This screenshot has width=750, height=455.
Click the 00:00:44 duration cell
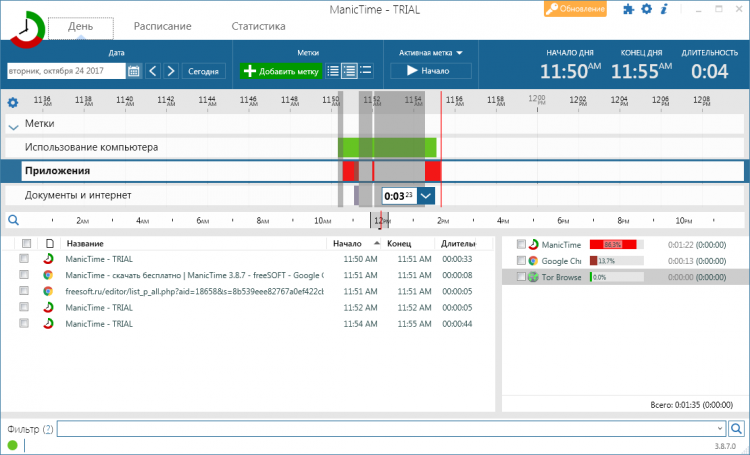tap(457, 324)
